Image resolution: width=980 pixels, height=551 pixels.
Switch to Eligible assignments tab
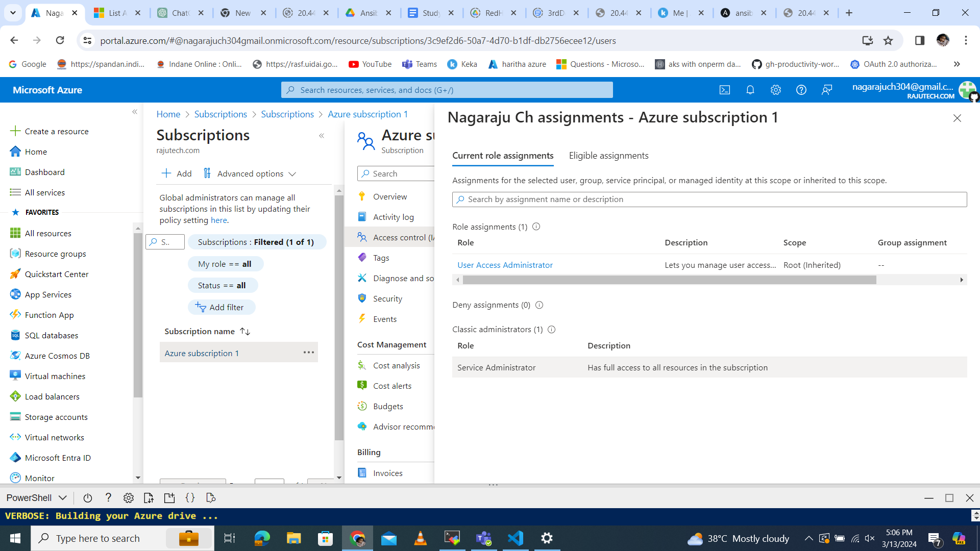[608, 156]
